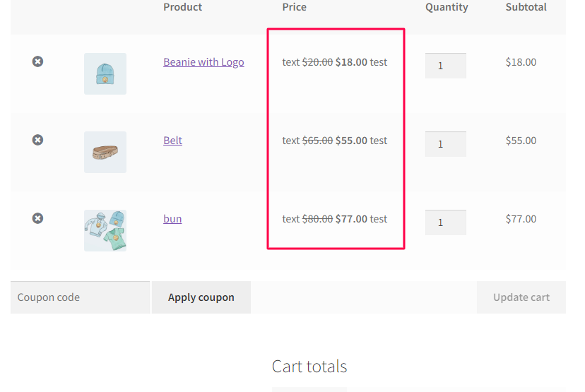Viewport: 585px width, 392px height.
Task: Click the Apply coupon button
Action: pos(201,297)
